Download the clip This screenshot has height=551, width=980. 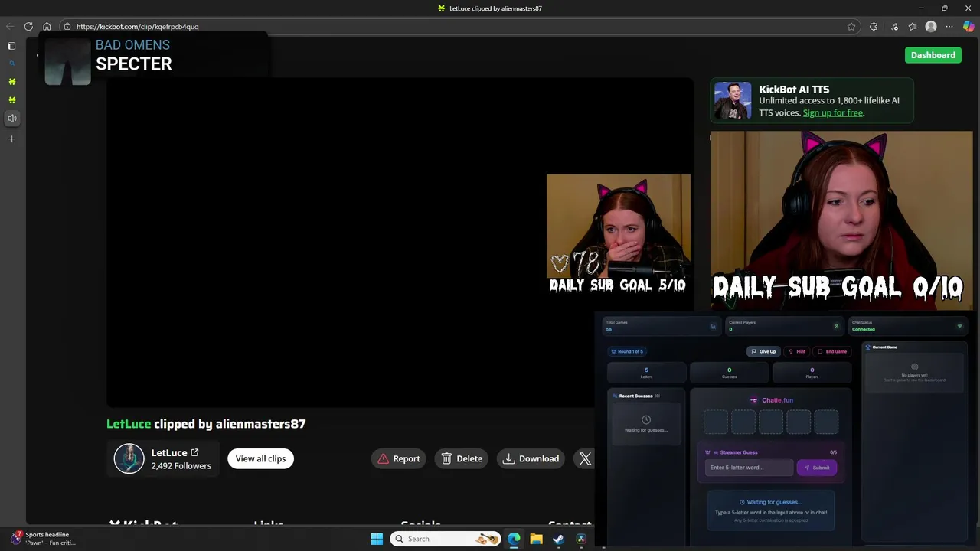[x=531, y=458]
